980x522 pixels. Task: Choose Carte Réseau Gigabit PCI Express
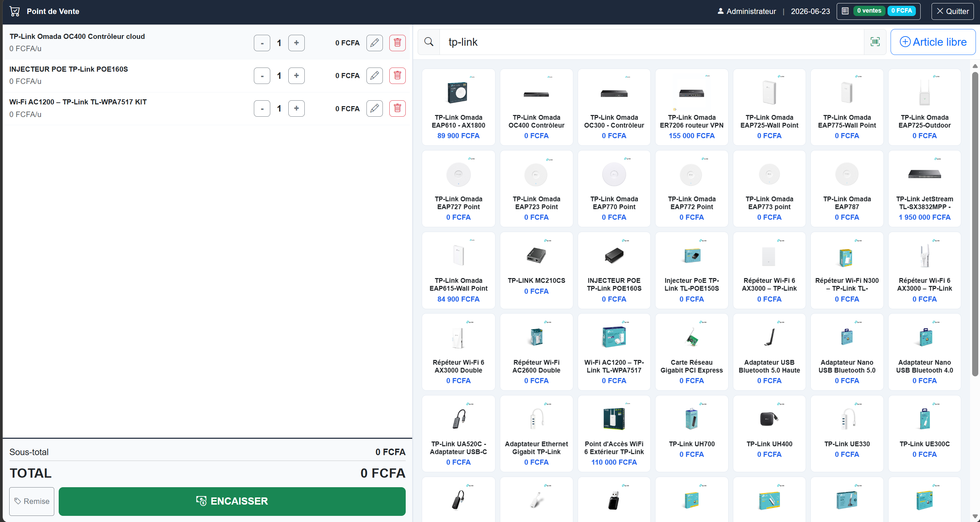[x=691, y=352]
